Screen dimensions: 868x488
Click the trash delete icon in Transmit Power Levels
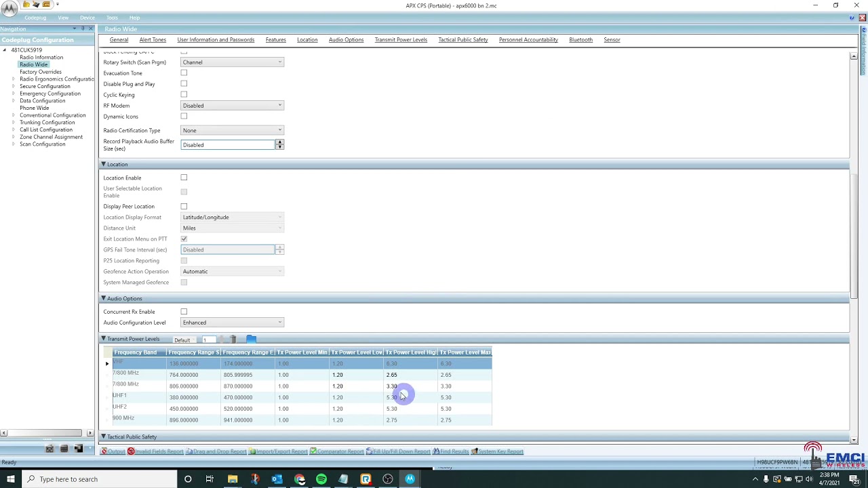point(233,339)
